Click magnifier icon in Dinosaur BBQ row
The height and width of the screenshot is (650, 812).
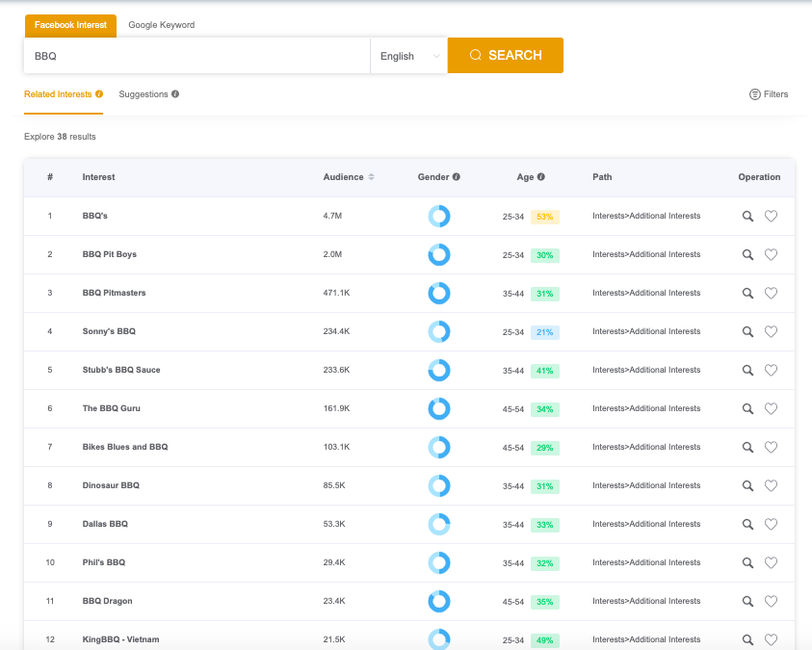pos(747,486)
